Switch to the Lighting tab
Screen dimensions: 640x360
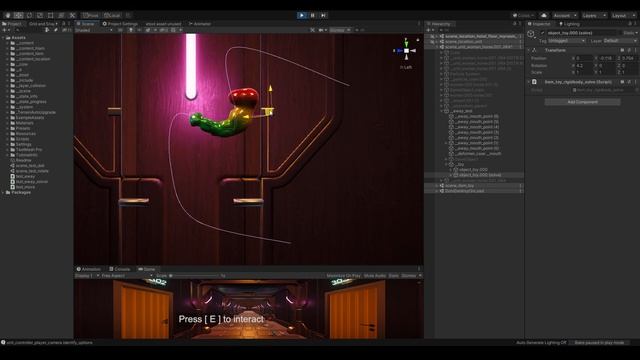coord(569,24)
